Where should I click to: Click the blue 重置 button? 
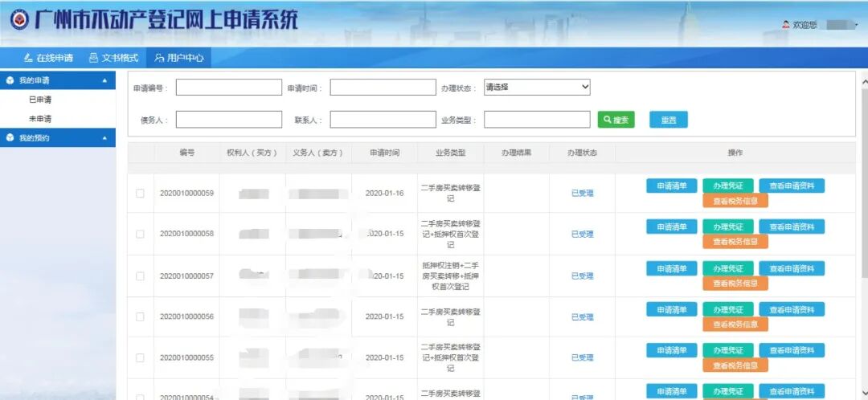(669, 120)
